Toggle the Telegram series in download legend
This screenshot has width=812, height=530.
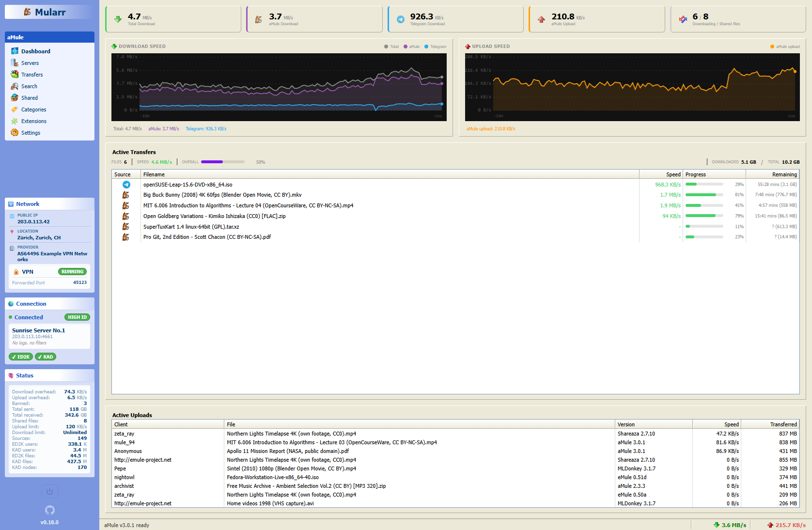tap(436, 47)
